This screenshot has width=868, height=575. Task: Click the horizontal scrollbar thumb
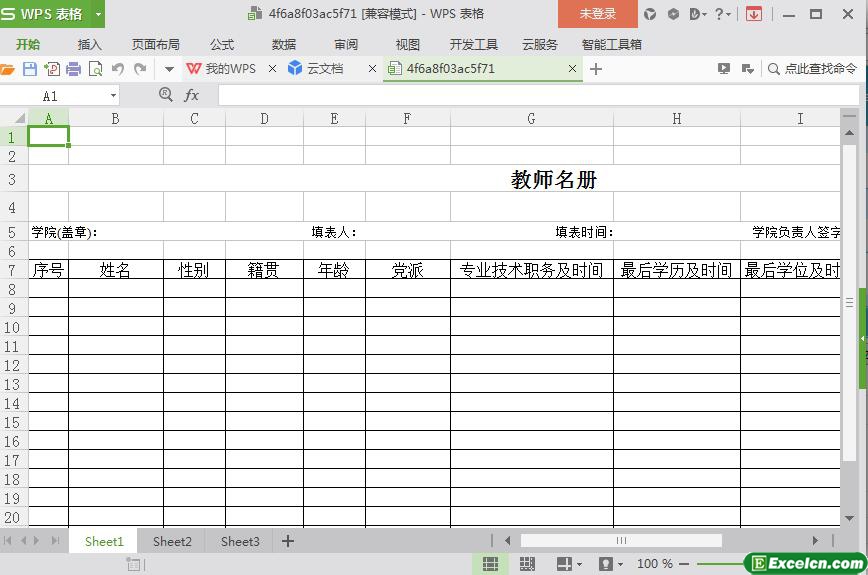[x=620, y=541]
